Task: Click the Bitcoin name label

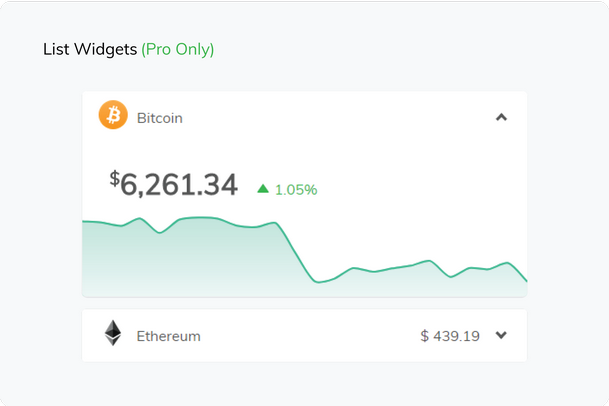Action: pos(160,118)
